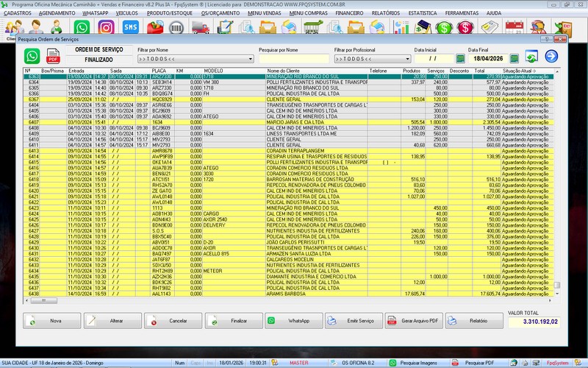Open the Instagram icon in main toolbar
This screenshot has height=368, width=588.
tap(106, 27)
